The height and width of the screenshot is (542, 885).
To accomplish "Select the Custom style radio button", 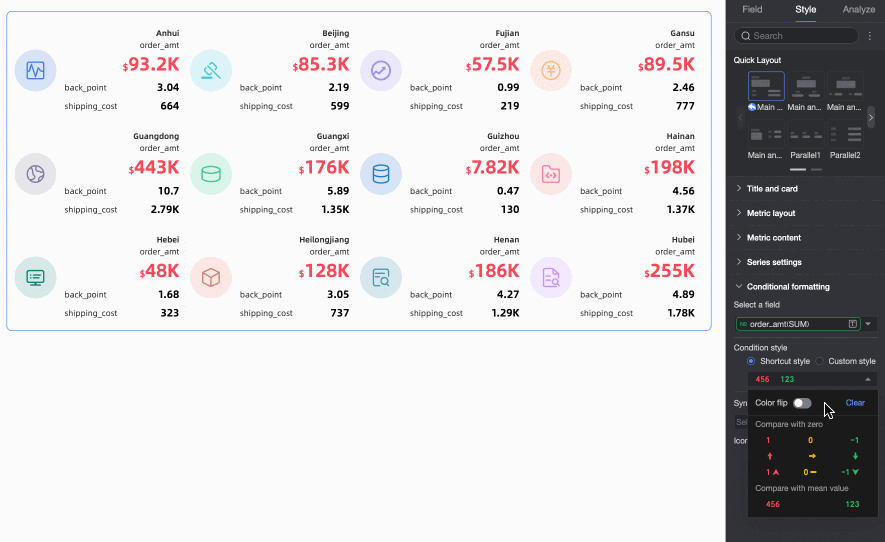I will click(820, 361).
